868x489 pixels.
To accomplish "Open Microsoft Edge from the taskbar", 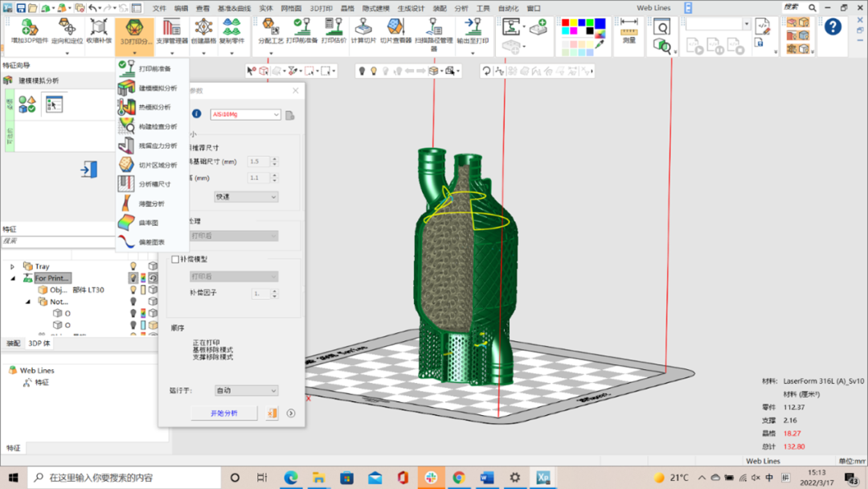I will tap(291, 478).
